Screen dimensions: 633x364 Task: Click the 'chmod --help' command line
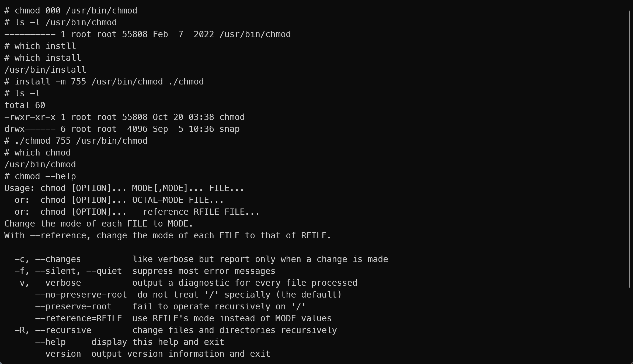pos(45,176)
